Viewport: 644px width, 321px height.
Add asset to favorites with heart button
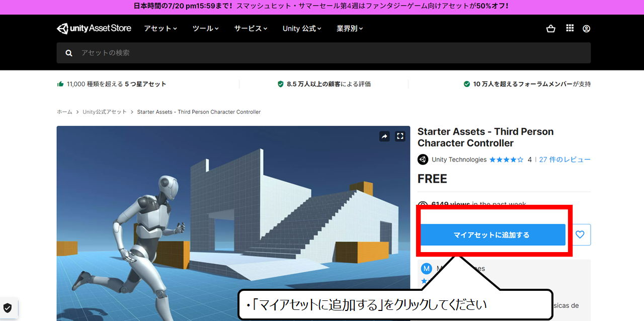(580, 234)
